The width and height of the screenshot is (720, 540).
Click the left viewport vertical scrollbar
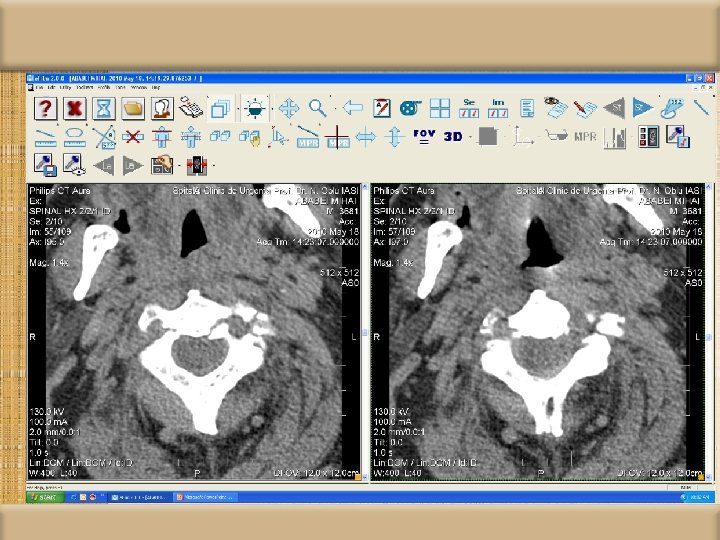[x=365, y=332]
